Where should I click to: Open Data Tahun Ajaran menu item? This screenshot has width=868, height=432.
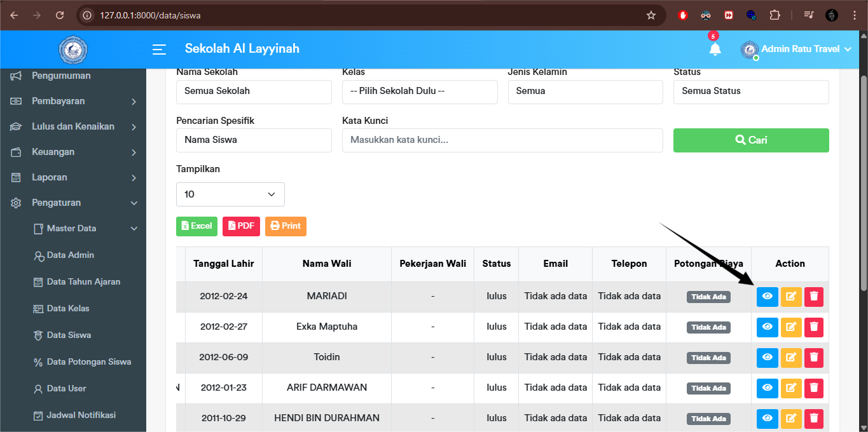click(83, 281)
